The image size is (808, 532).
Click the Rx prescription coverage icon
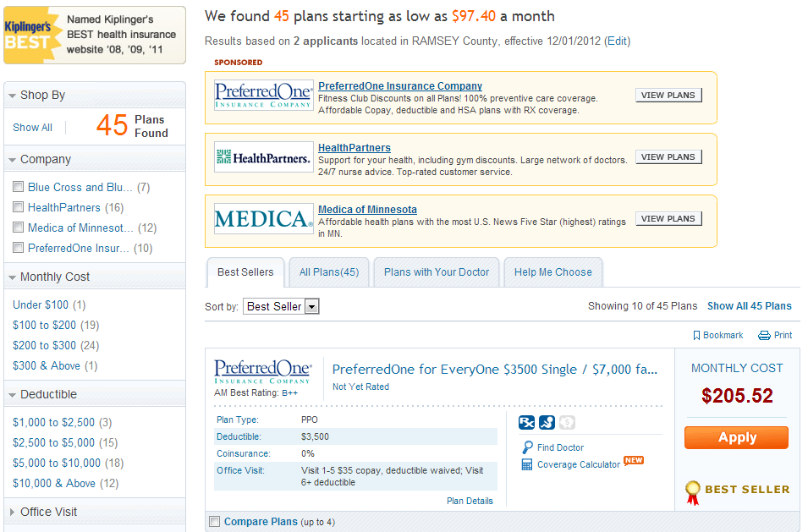[525, 423]
